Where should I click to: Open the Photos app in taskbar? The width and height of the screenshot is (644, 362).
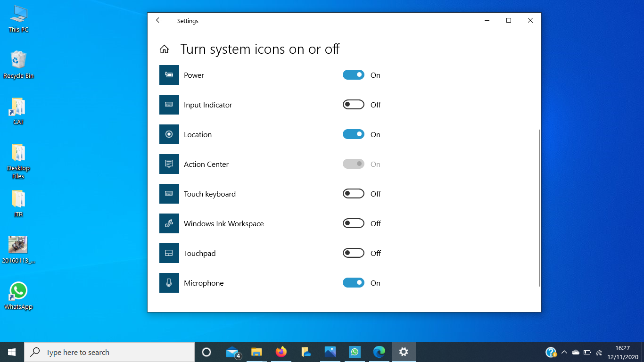(x=330, y=352)
